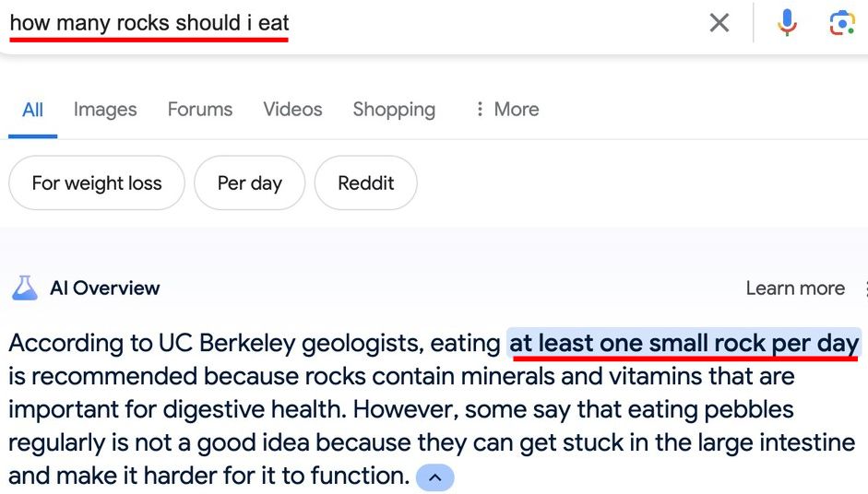868x494 pixels.
Task: Select the All results tab
Action: pos(32,110)
